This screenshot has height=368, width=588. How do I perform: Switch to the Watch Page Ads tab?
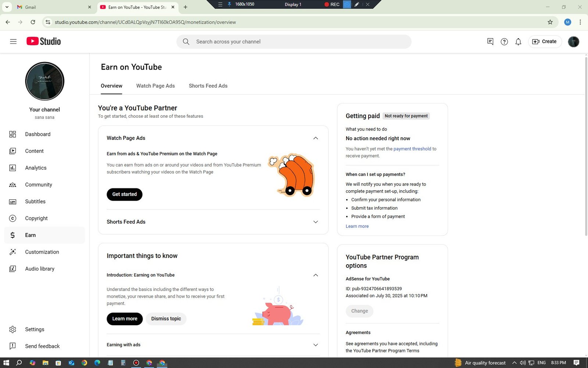(155, 86)
